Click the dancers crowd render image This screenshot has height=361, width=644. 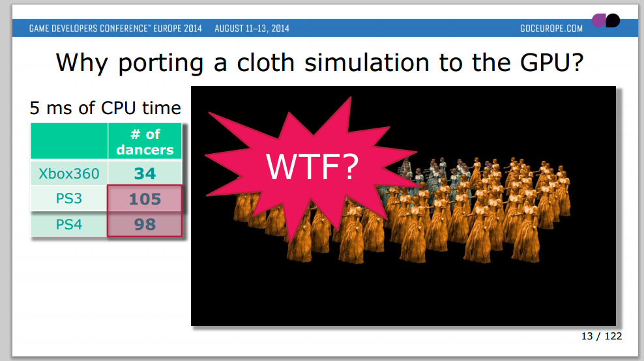point(403,206)
